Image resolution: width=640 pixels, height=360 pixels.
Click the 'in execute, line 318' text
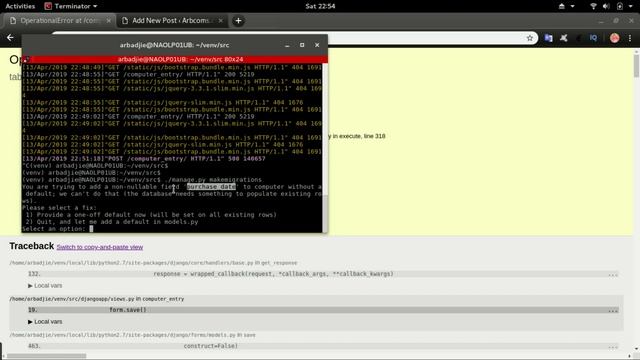pyautogui.click(x=358, y=136)
